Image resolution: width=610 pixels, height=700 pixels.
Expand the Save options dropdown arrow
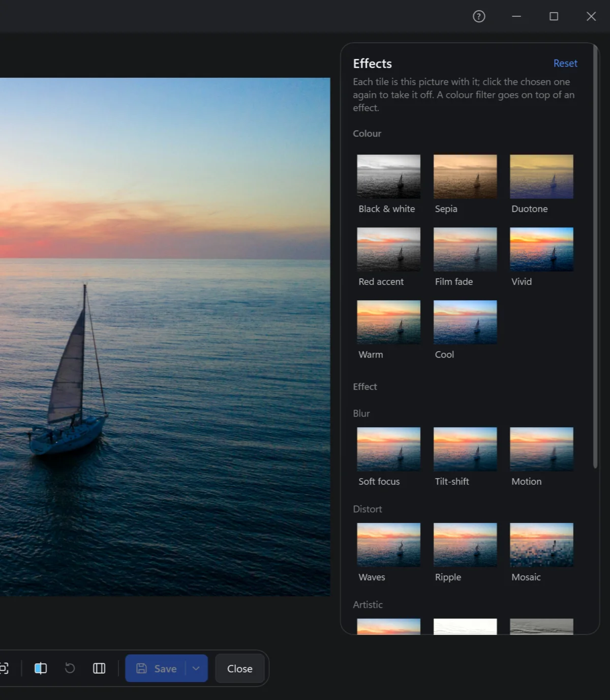pos(196,668)
